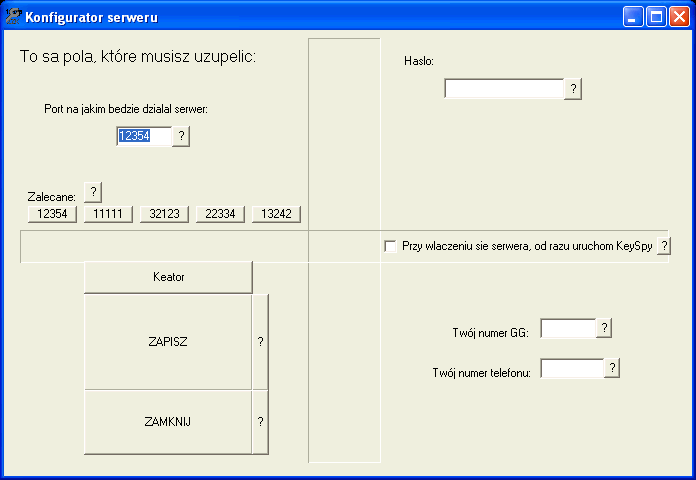Open help for the Haslo password field
696x480 pixels.
573,89
